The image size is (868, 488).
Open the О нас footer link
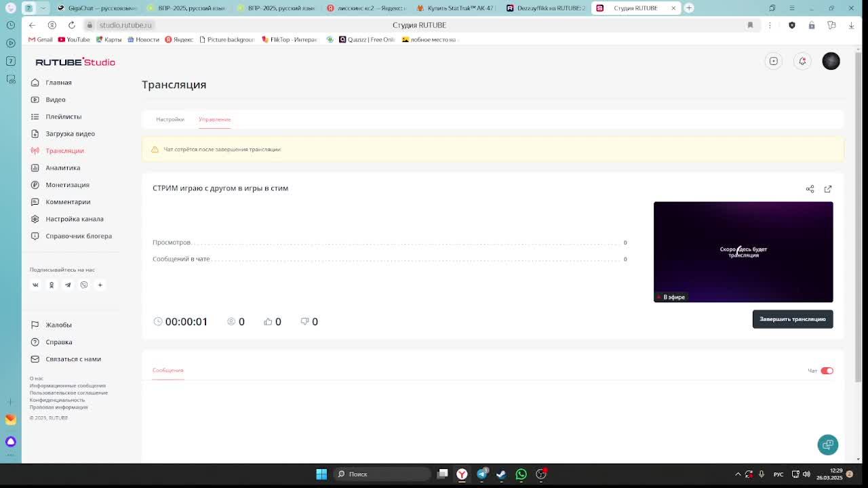(x=36, y=378)
